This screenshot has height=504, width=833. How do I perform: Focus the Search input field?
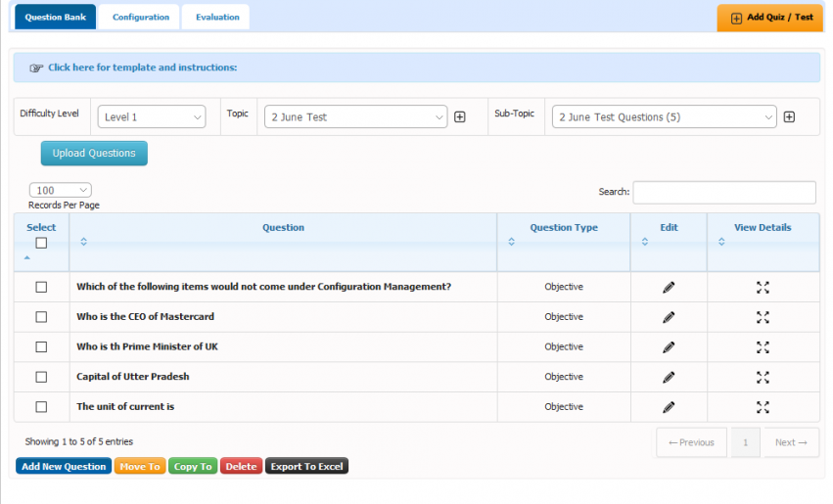724,192
